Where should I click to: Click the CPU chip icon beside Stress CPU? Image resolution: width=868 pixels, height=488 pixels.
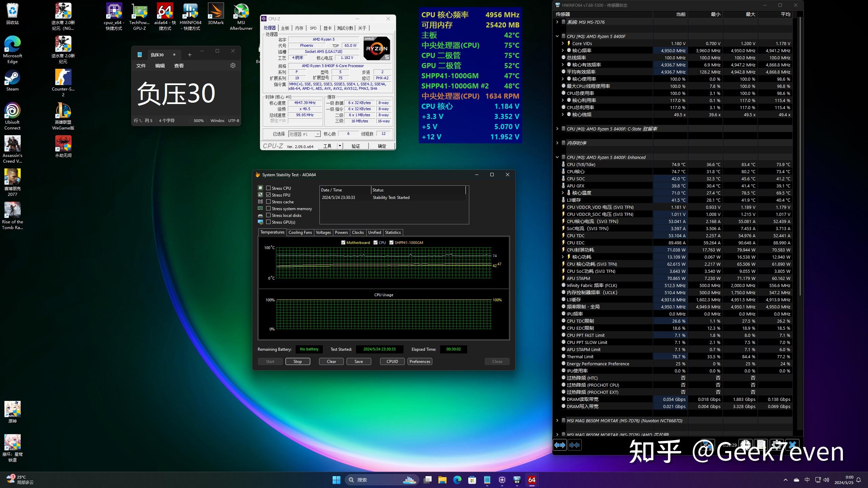click(x=260, y=188)
